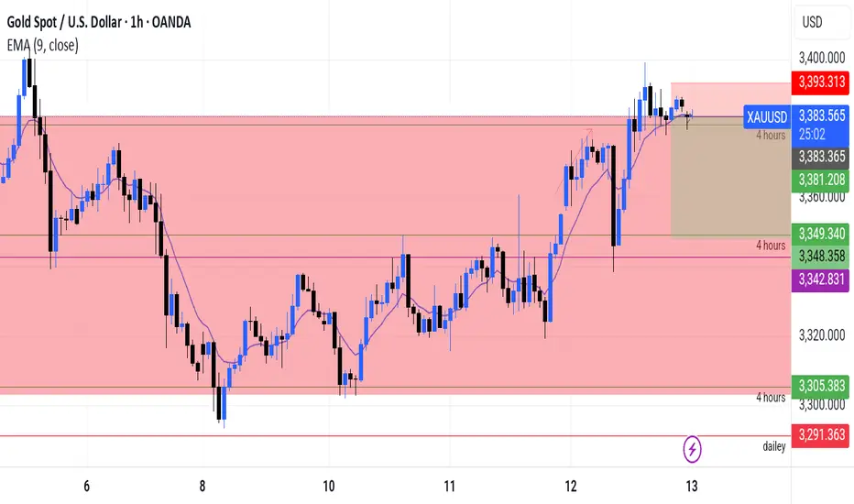Select the 3,400.000 price axis label

point(822,58)
